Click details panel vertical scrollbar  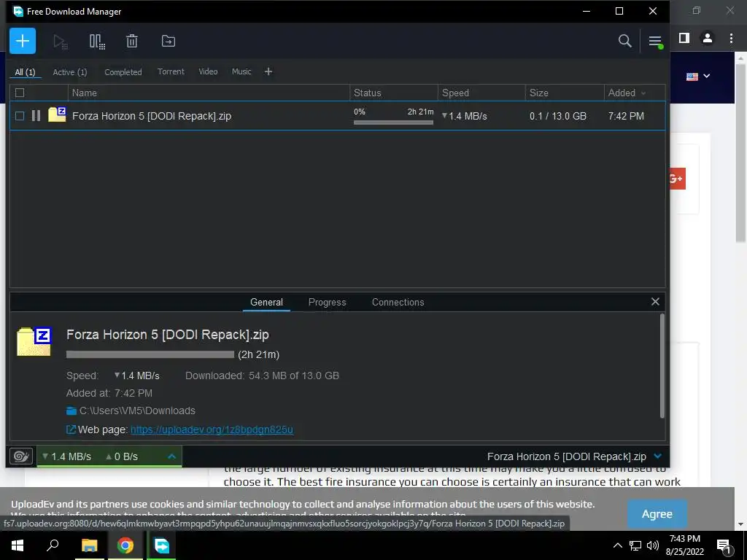pos(662,366)
